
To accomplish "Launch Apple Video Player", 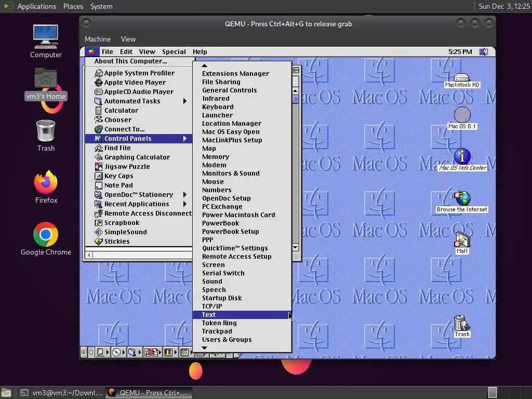I will point(139,83).
